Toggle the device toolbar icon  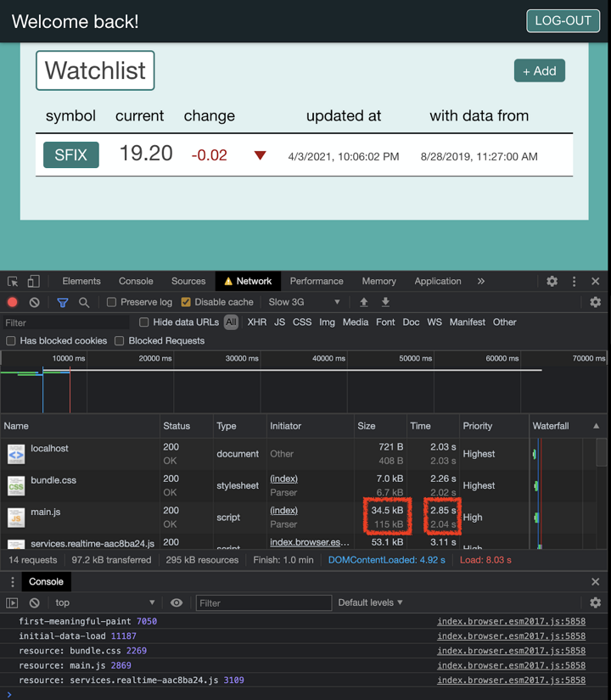click(33, 282)
